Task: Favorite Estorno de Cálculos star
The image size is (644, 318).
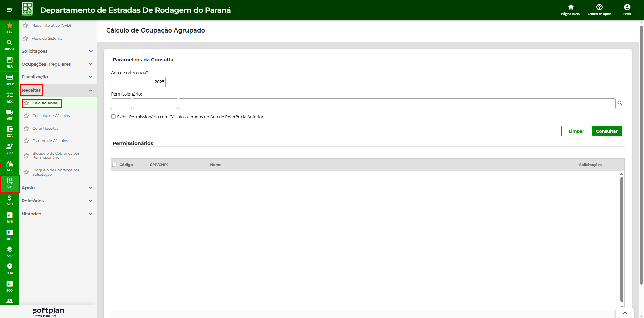Action: pyautogui.click(x=26, y=141)
